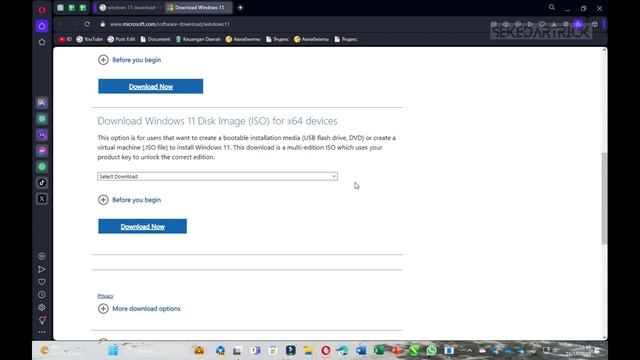Select the "Download Windows 11" tab
This screenshot has height=360, width=640.
[198, 7]
